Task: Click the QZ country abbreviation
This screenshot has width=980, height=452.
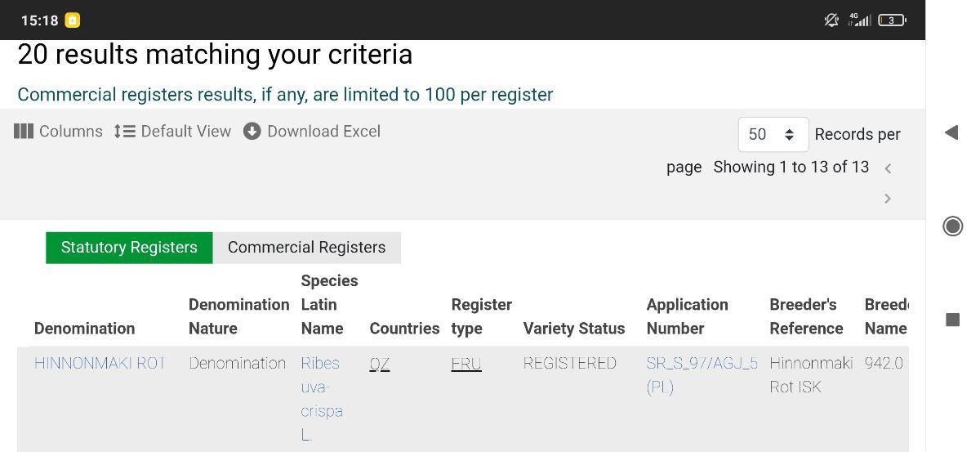Action: pos(380,364)
